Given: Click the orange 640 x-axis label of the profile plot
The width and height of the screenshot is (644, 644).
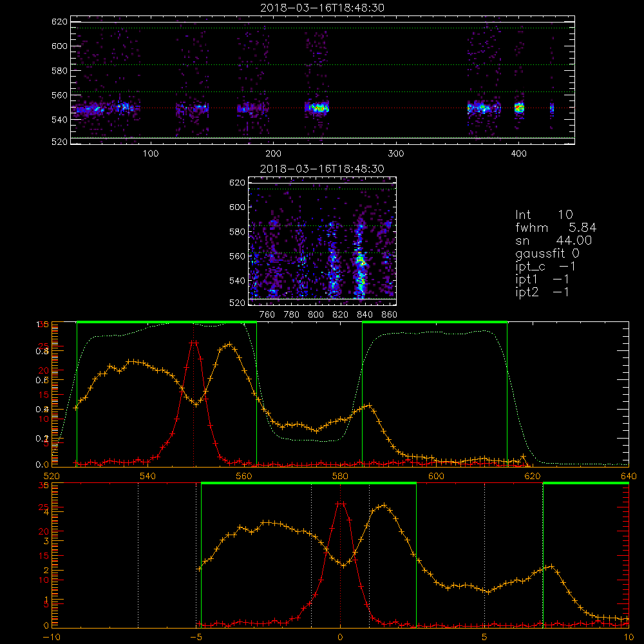Looking at the screenshot, I should [629, 476].
